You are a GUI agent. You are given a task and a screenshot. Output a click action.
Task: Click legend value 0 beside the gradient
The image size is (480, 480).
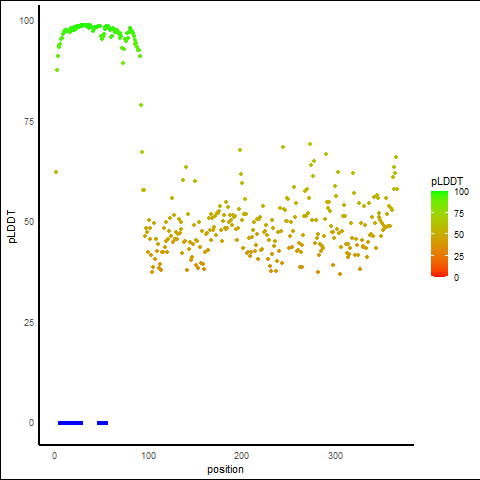(x=456, y=278)
